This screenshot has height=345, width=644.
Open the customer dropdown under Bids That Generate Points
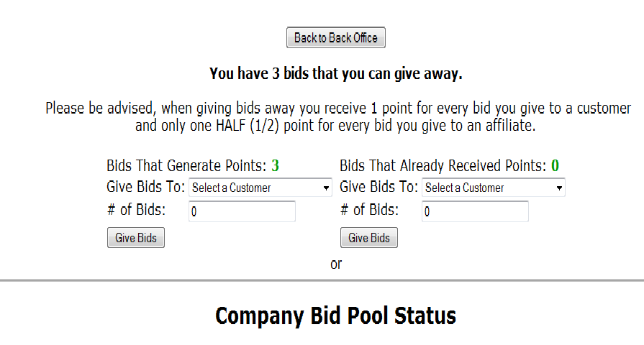tap(260, 188)
